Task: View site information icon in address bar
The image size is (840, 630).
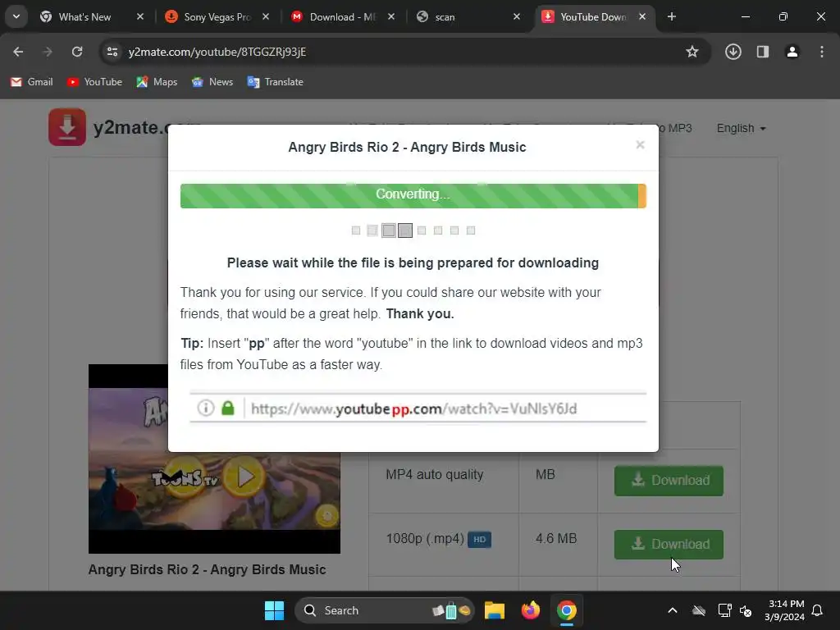Action: click(x=112, y=52)
